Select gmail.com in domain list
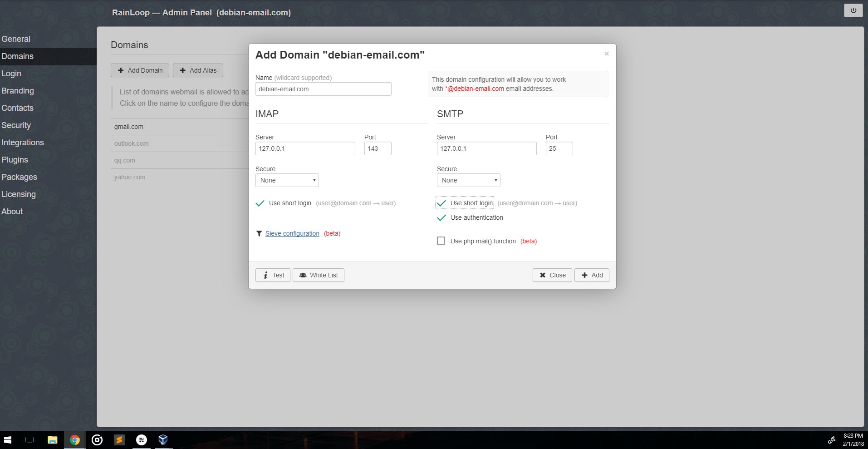Screen dimensions: 868x449 [129, 127]
